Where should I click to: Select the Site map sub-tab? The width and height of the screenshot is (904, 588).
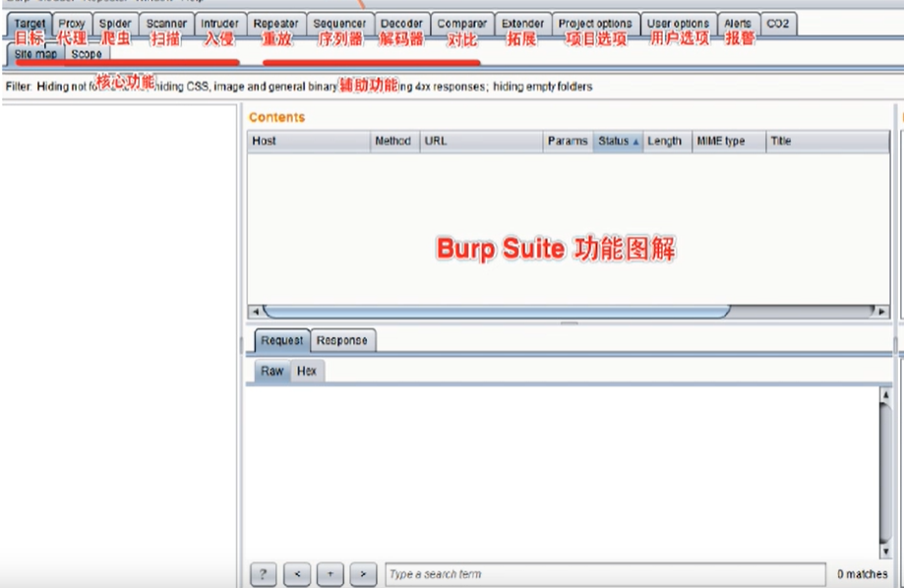[x=35, y=54]
